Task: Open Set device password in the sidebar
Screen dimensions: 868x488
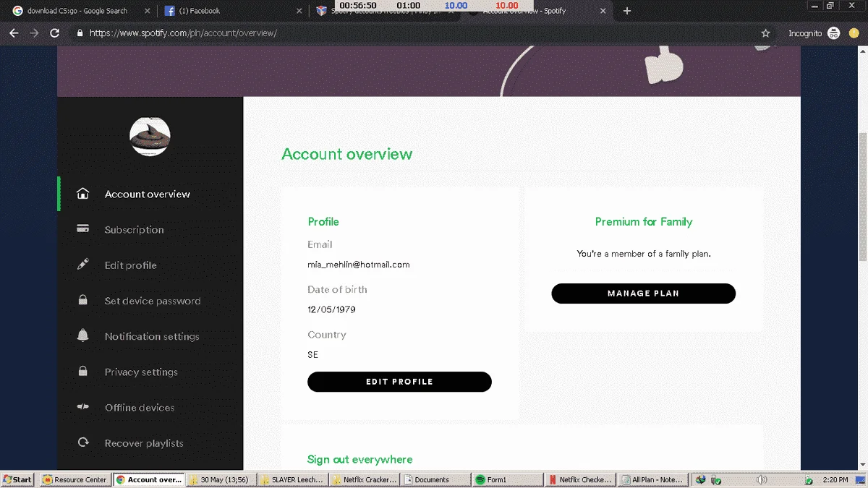Action: (153, 300)
